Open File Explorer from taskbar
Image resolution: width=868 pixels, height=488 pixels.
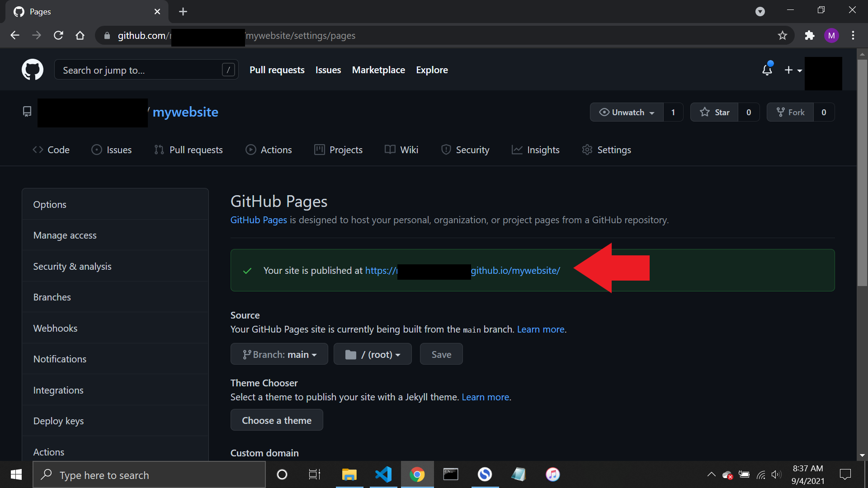point(349,474)
